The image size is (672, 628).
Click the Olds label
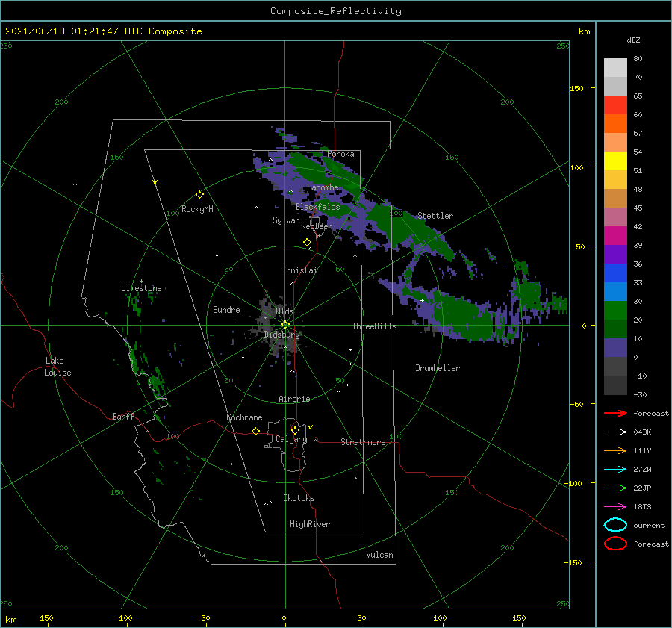click(x=284, y=311)
